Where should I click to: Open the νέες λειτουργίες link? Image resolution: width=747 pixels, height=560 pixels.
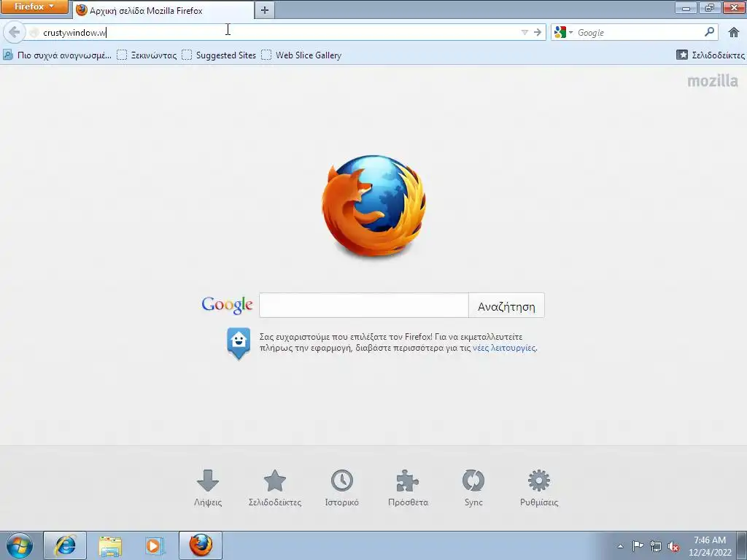pyautogui.click(x=504, y=348)
